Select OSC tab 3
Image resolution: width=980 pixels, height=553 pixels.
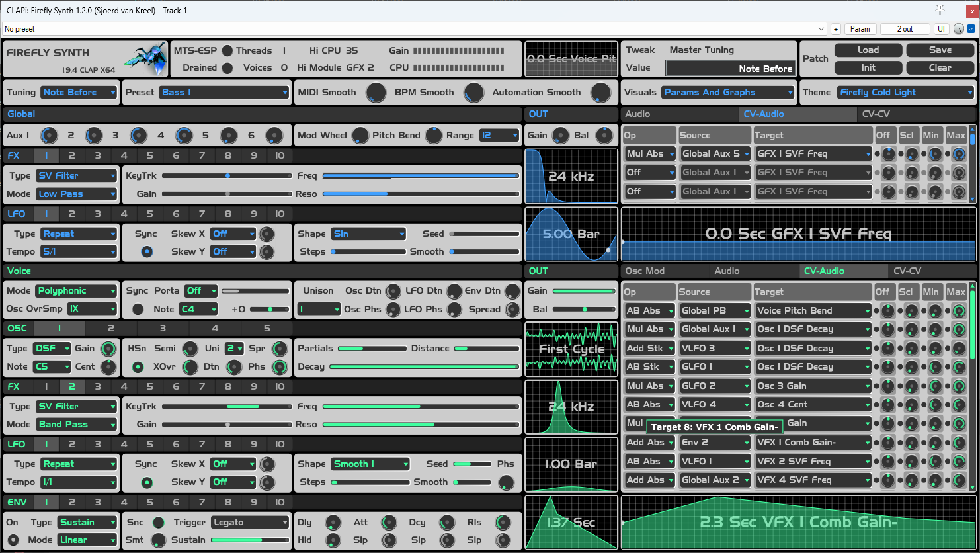163,329
